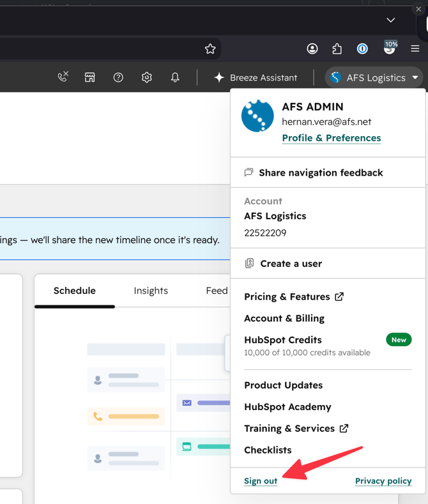
Task: Open the Help question mark icon
Action: pyautogui.click(x=118, y=77)
